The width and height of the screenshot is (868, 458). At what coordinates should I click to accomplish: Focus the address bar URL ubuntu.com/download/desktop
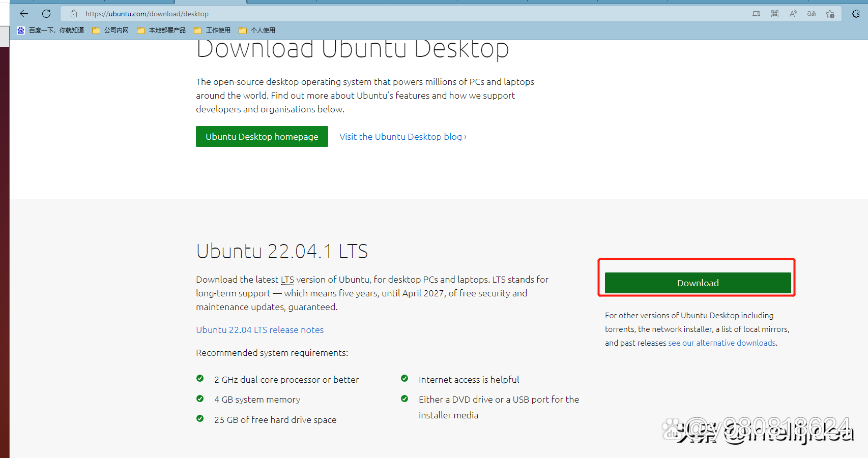(147, 14)
